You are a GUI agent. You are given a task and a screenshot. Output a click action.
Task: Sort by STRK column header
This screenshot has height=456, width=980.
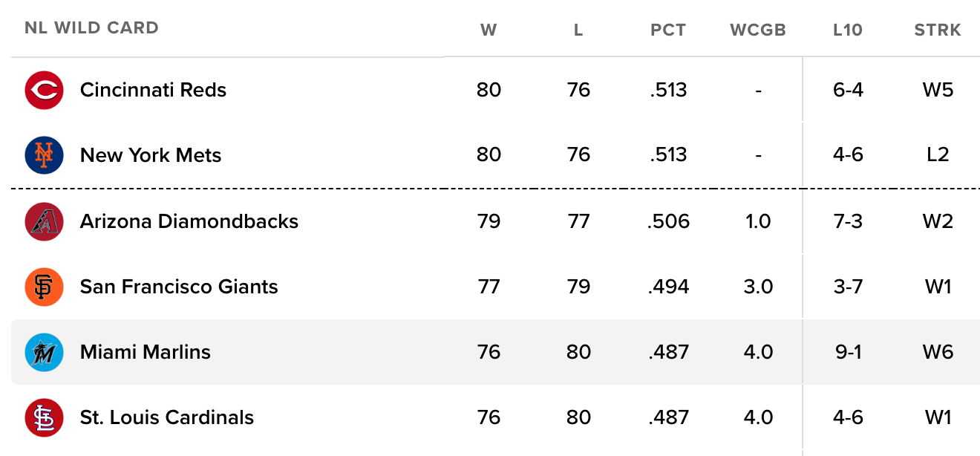pos(938,30)
